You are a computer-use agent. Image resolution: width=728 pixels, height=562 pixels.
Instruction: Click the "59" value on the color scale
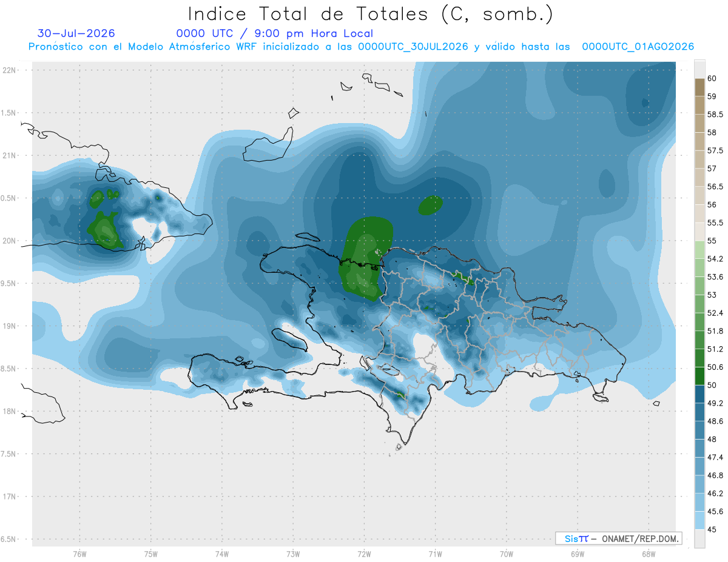[x=712, y=96]
